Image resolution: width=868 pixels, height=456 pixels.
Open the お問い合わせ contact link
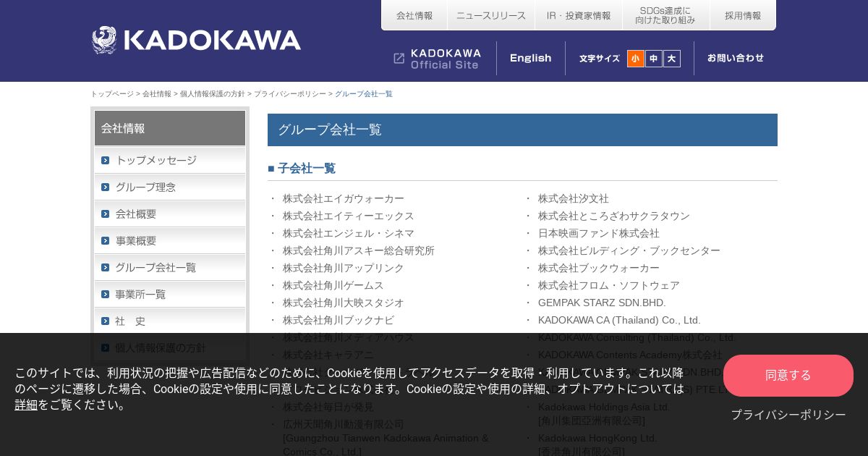point(736,58)
